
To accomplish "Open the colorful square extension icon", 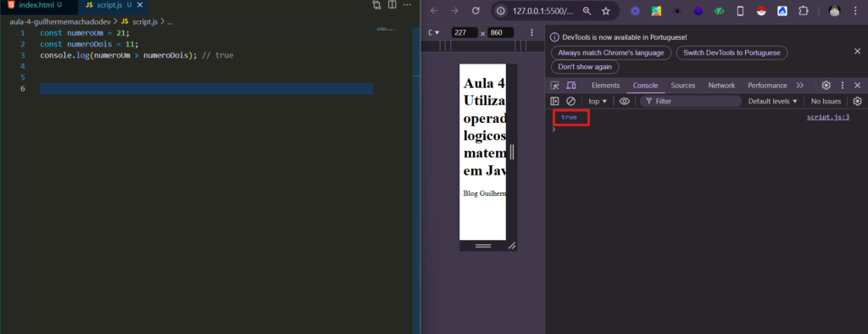I will click(x=656, y=10).
